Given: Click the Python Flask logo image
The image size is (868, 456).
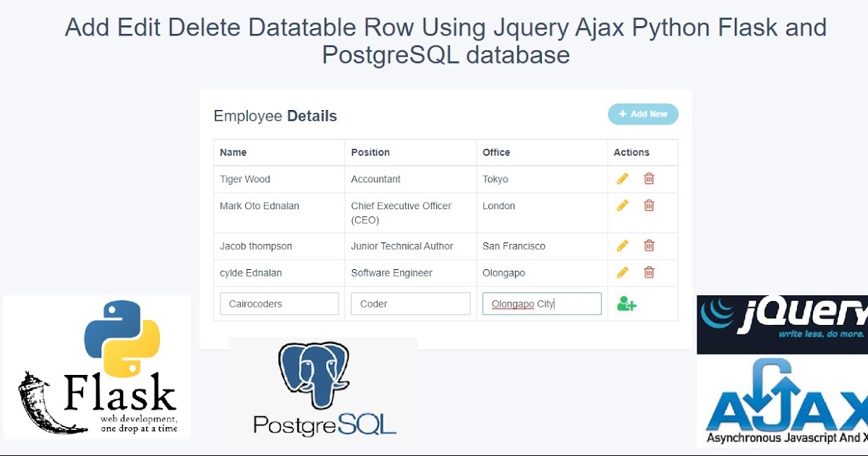Looking at the screenshot, I should (x=97, y=367).
